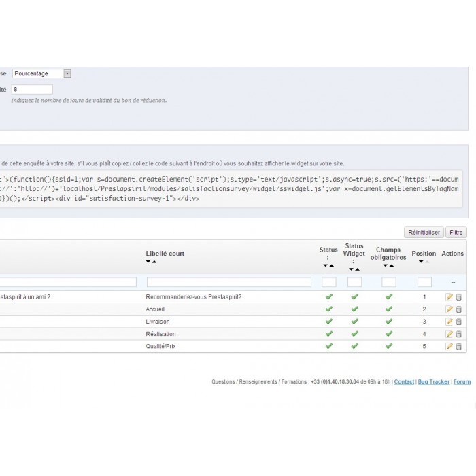Toggle Status Widget checkmark for Qualité/Prix row
The width and height of the screenshot is (476, 476).
pos(354,346)
